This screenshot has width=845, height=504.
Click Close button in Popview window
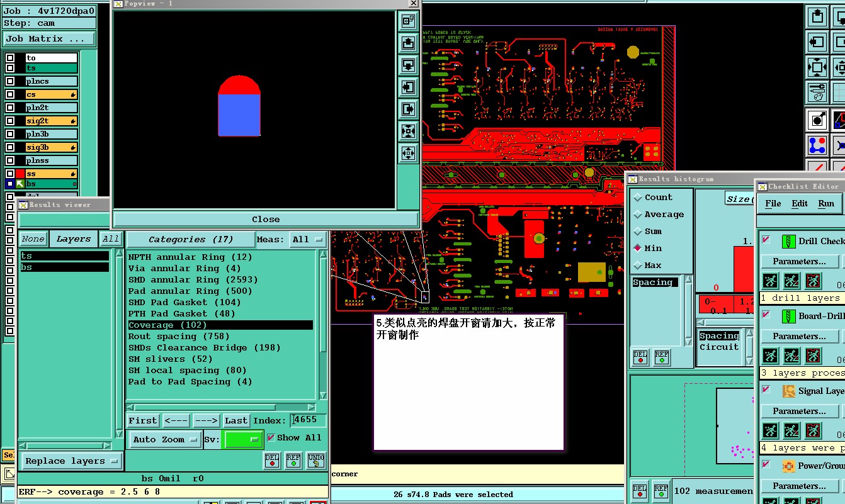(x=265, y=219)
